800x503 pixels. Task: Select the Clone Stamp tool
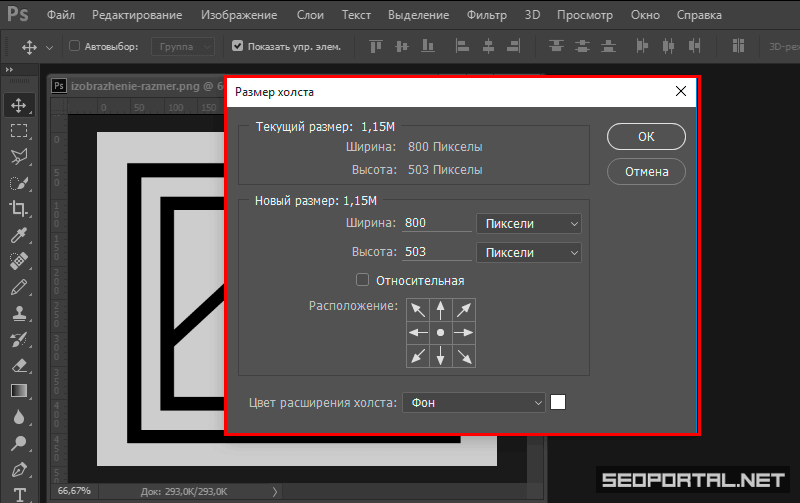tap(18, 313)
